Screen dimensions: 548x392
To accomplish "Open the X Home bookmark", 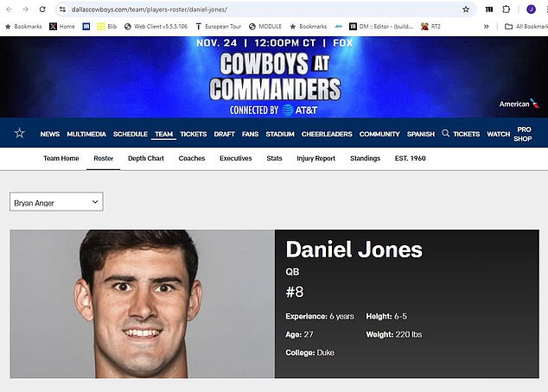I will (x=62, y=27).
